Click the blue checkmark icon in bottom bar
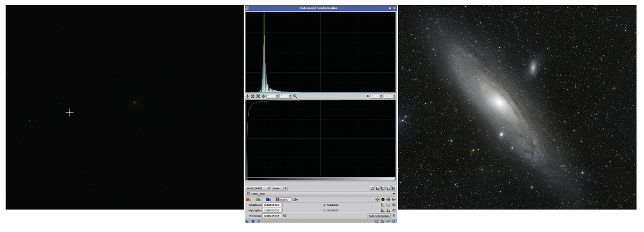 (x=388, y=221)
